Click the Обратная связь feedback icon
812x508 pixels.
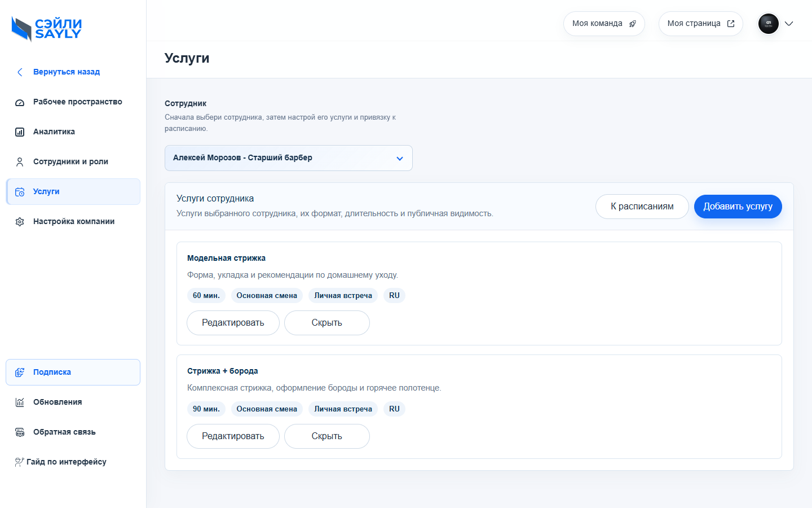[20, 432]
